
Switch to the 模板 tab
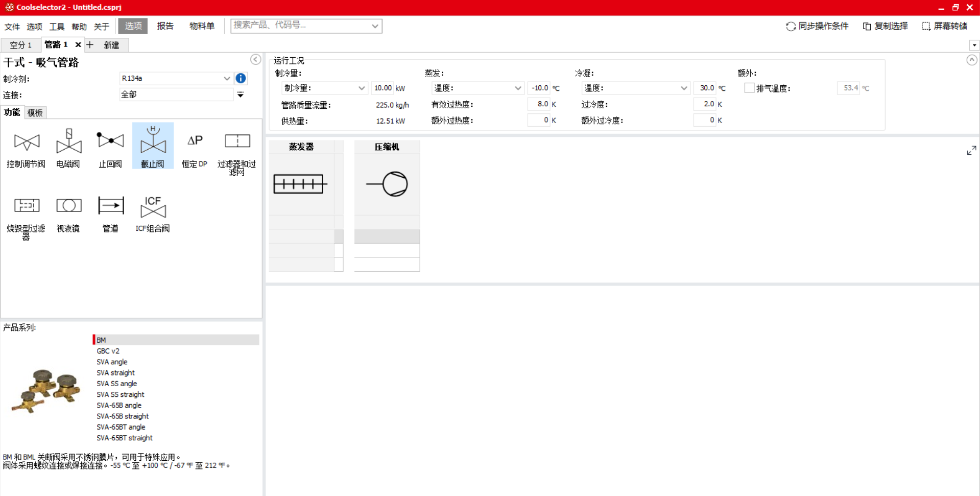35,112
